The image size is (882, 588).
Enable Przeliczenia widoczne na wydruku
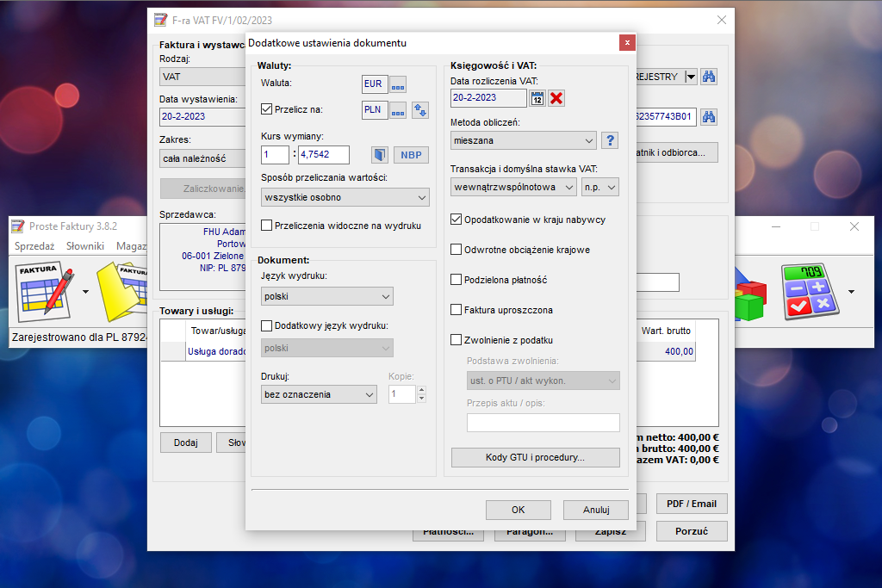[x=267, y=226]
